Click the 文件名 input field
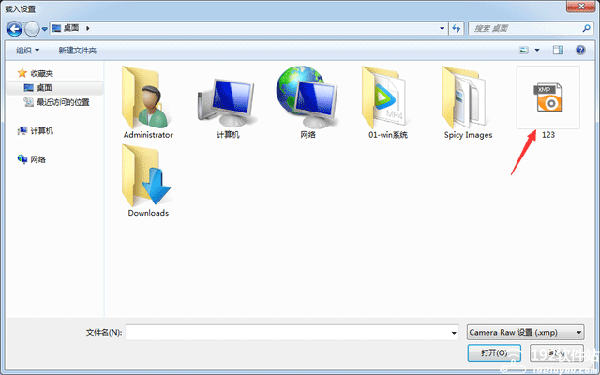The width and height of the screenshot is (600, 375). tap(292, 333)
